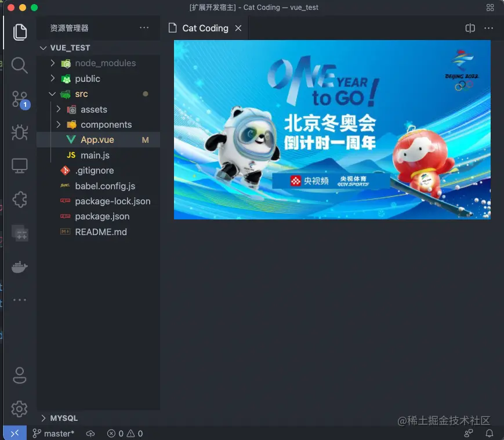Open the Remote Explorer monitor icon
Image resolution: width=504 pixels, height=440 pixels.
click(x=20, y=165)
